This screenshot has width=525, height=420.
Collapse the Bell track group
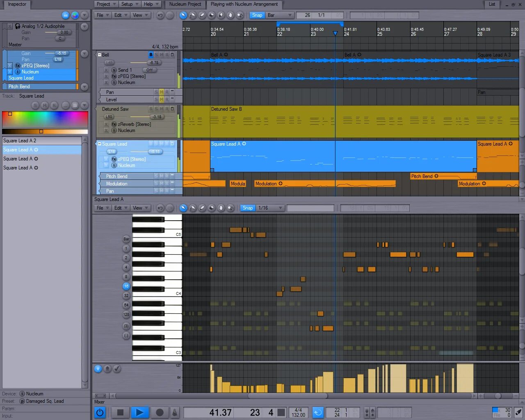pyautogui.click(x=99, y=55)
